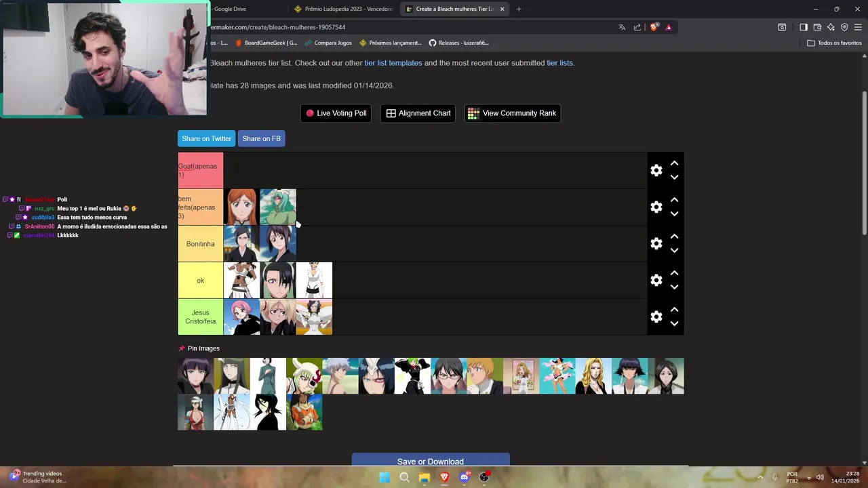Switch to Prêmio Ludopedia 2023 tab
Viewport: 868px width, 488px height.
tap(344, 9)
